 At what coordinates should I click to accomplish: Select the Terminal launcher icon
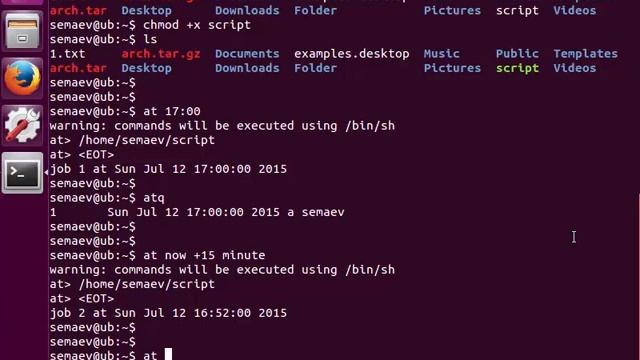point(22,173)
